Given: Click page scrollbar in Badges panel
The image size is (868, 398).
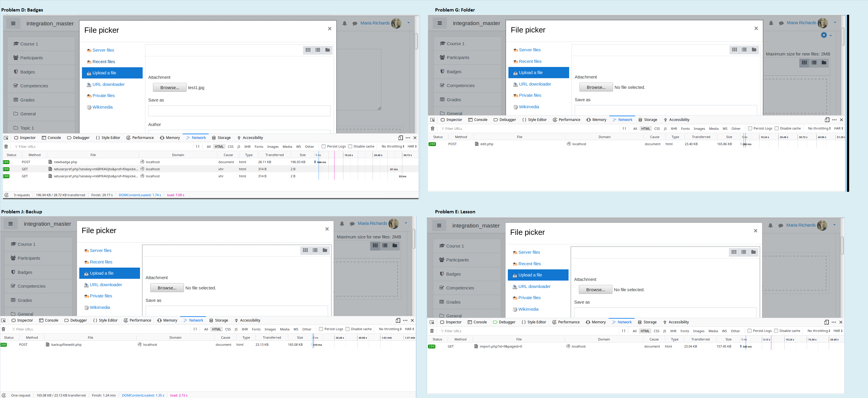Looking at the screenshot, I should [x=416, y=41].
